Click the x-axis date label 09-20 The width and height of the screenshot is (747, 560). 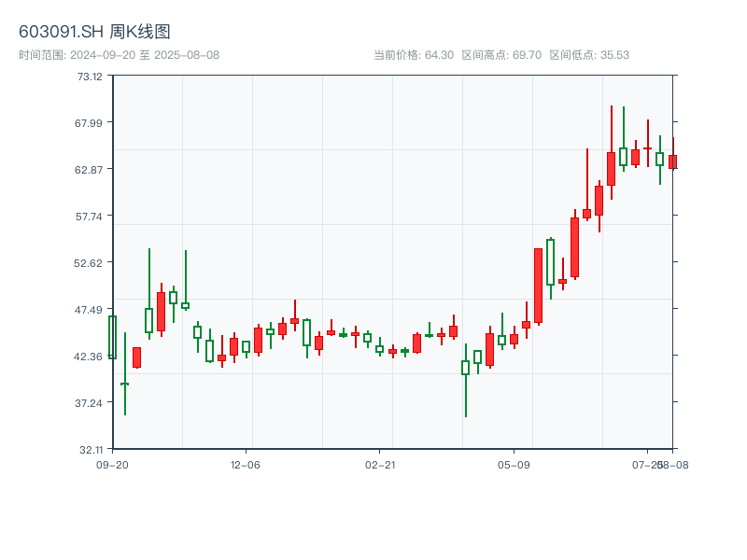point(112,465)
